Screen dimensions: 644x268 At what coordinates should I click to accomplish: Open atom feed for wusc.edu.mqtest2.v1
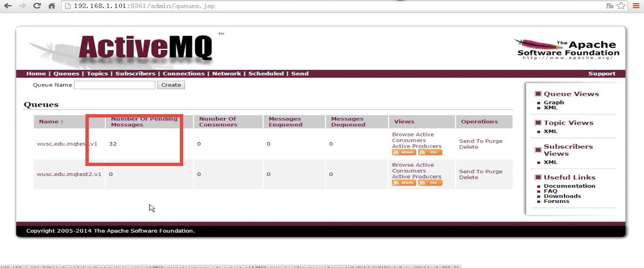[x=404, y=183]
